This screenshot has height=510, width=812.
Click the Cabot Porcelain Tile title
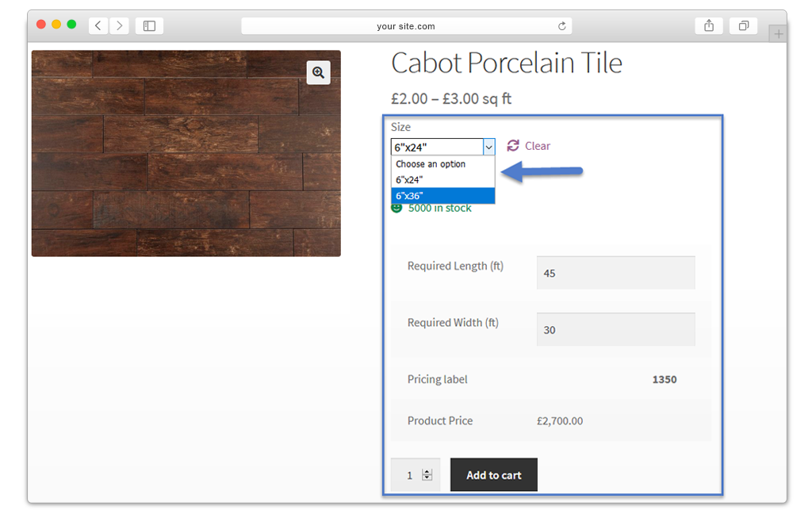click(507, 63)
